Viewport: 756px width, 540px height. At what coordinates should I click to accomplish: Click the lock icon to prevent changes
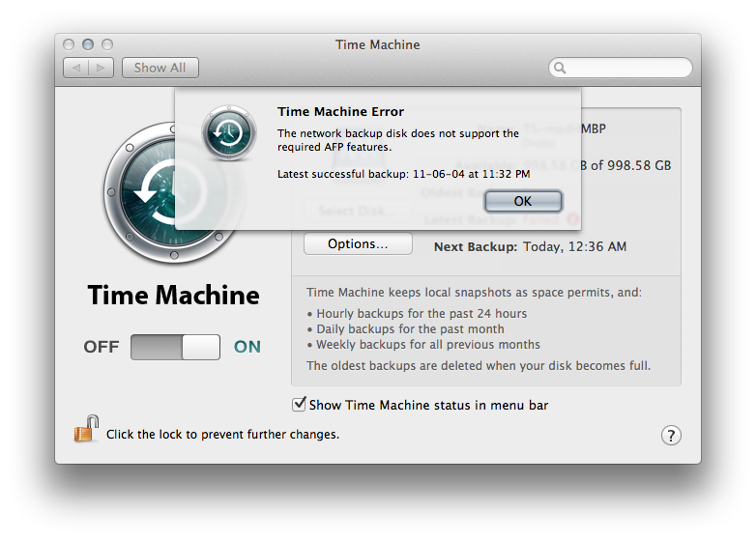pyautogui.click(x=86, y=429)
